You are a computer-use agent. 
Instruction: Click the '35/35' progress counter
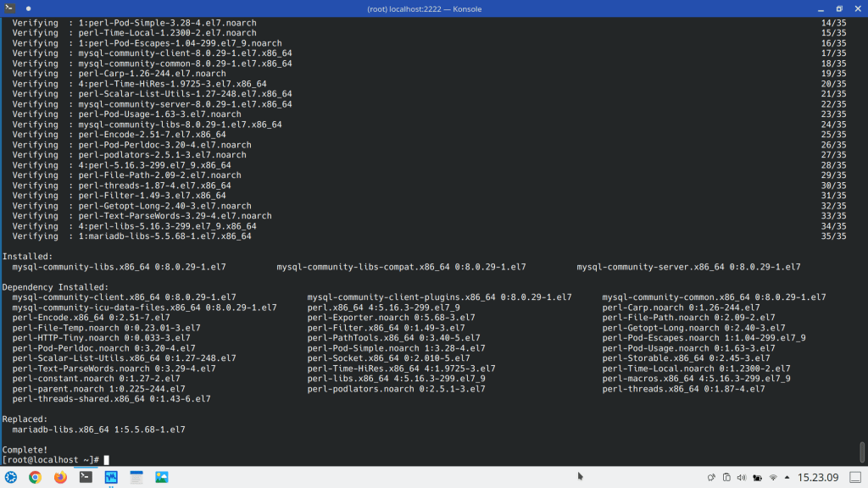tap(834, 236)
